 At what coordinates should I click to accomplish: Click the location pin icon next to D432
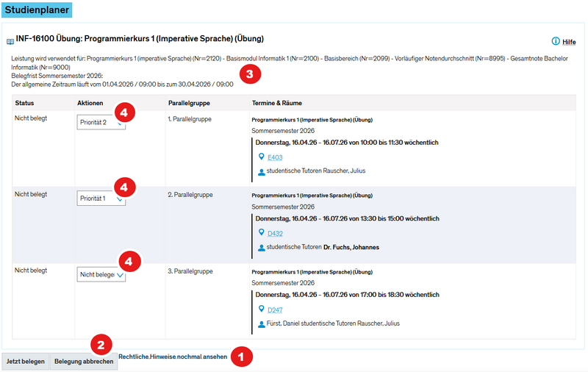262,232
